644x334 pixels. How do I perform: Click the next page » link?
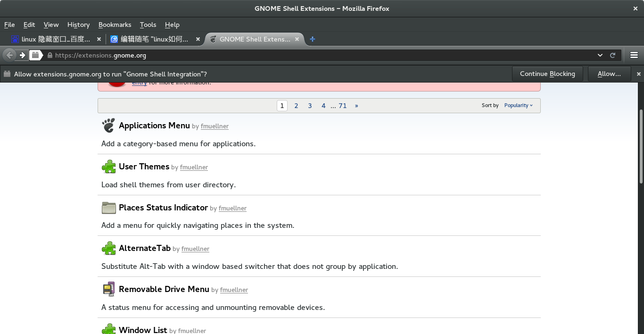pos(356,106)
